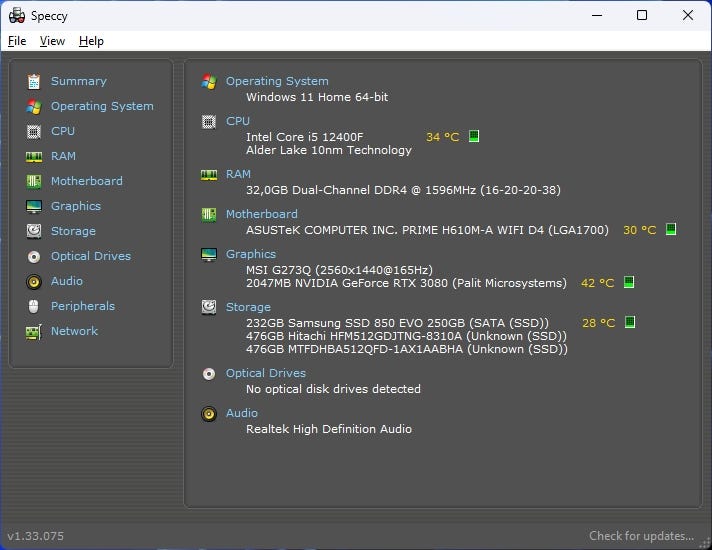Screen dimensions: 712x550
Task: Select RAM in the sidebar list
Action: tap(63, 156)
